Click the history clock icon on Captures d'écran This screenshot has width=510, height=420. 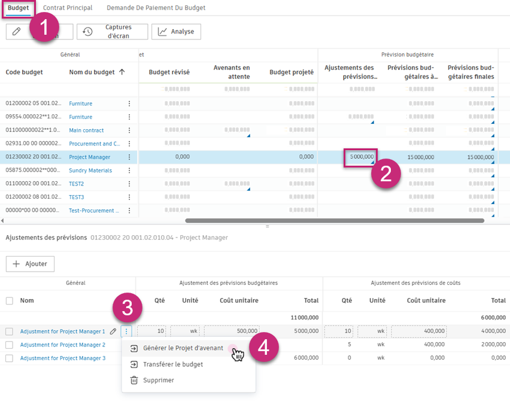(x=87, y=32)
